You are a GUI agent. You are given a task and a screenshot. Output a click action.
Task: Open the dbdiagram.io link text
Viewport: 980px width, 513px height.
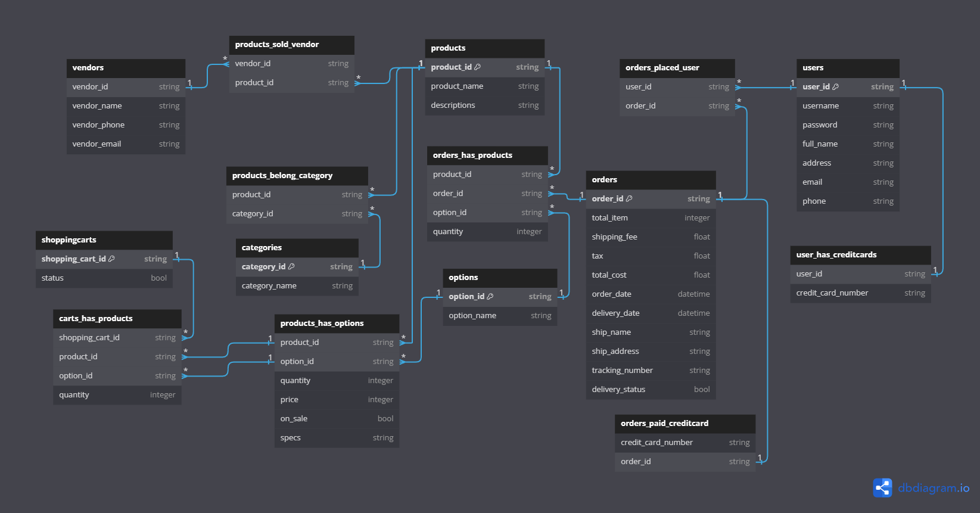pyautogui.click(x=934, y=488)
